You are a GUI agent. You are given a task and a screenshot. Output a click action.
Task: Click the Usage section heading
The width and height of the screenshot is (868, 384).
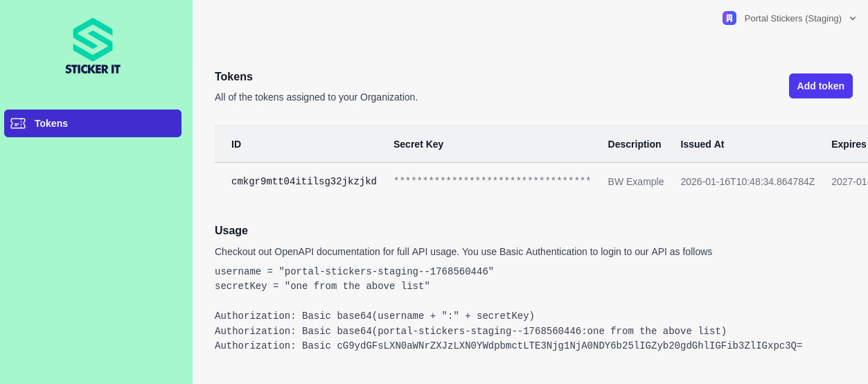(x=231, y=230)
